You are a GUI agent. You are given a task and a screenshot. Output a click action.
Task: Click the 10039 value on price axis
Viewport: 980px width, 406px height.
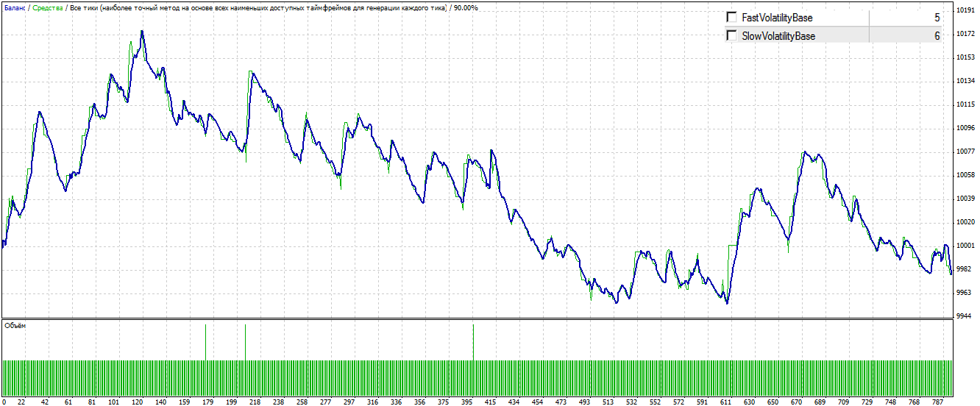tap(965, 199)
